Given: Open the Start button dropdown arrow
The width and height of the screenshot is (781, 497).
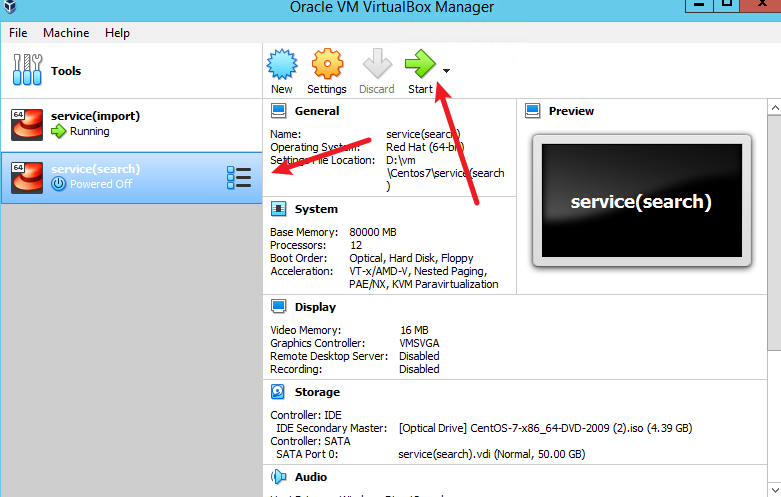Looking at the screenshot, I should [446, 71].
